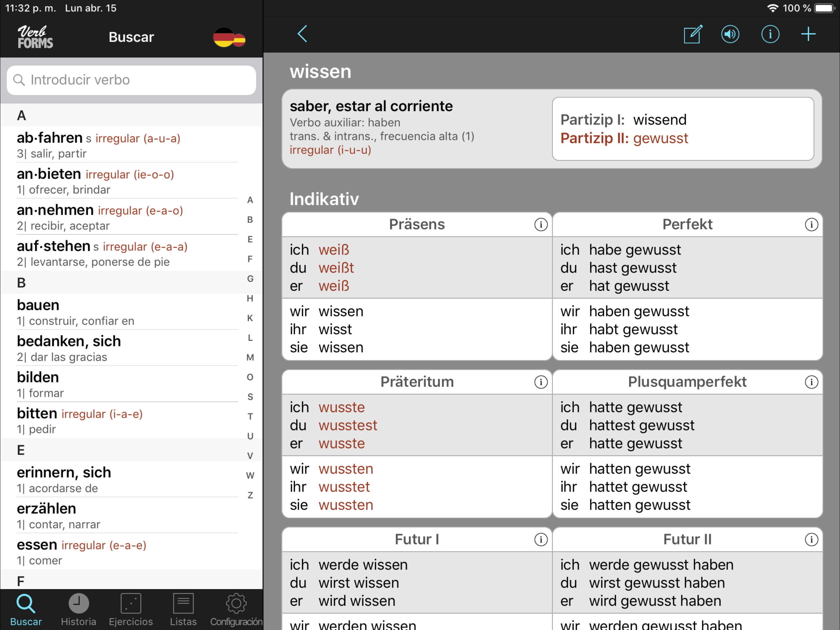The height and width of the screenshot is (630, 840).
Task: Switch language using the German-Spanish flag icon
Action: [229, 37]
